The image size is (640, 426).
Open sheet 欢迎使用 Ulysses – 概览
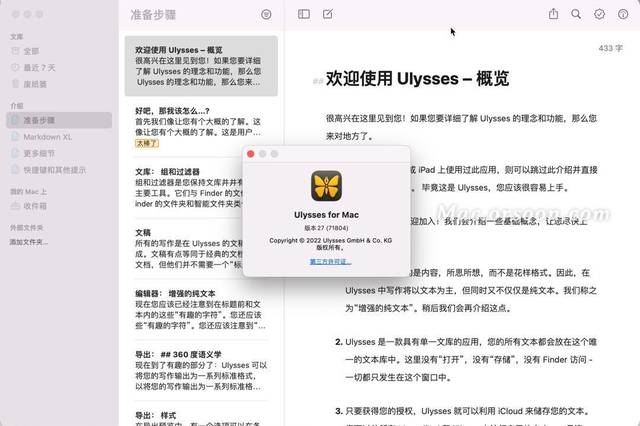coord(201,66)
